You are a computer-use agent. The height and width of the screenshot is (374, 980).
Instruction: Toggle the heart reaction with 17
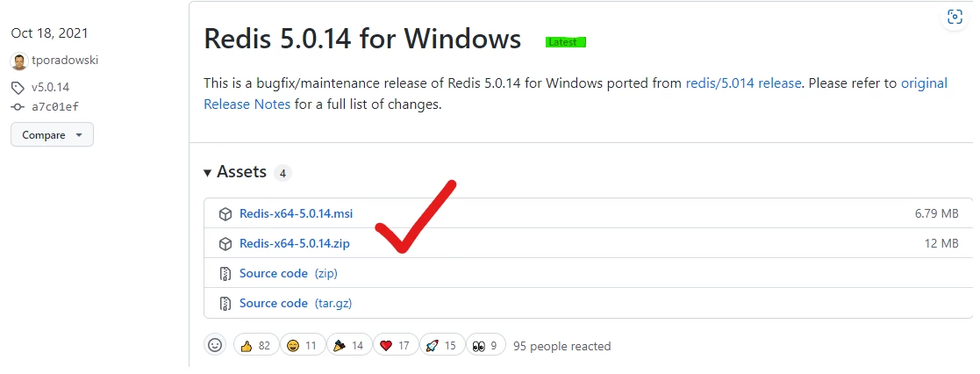click(395, 345)
